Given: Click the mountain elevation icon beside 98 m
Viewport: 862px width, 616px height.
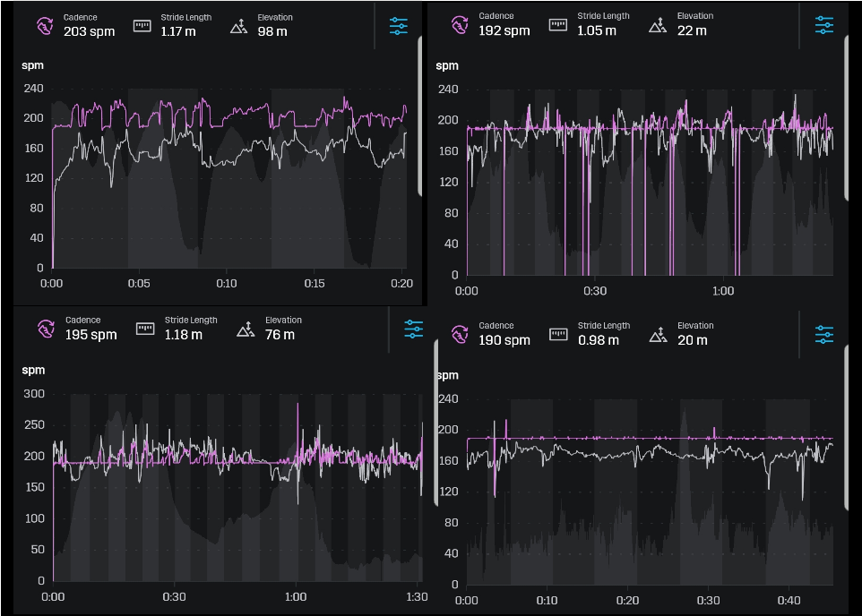Looking at the screenshot, I should 238,26.
